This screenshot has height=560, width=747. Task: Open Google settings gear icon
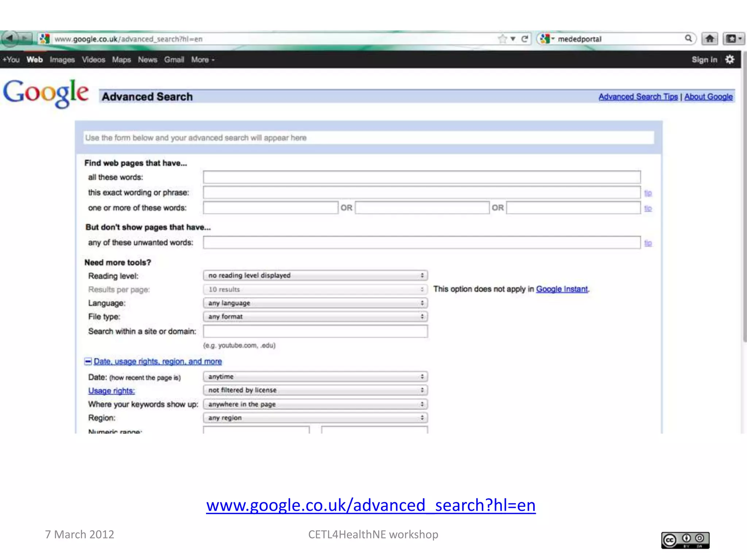(x=730, y=59)
